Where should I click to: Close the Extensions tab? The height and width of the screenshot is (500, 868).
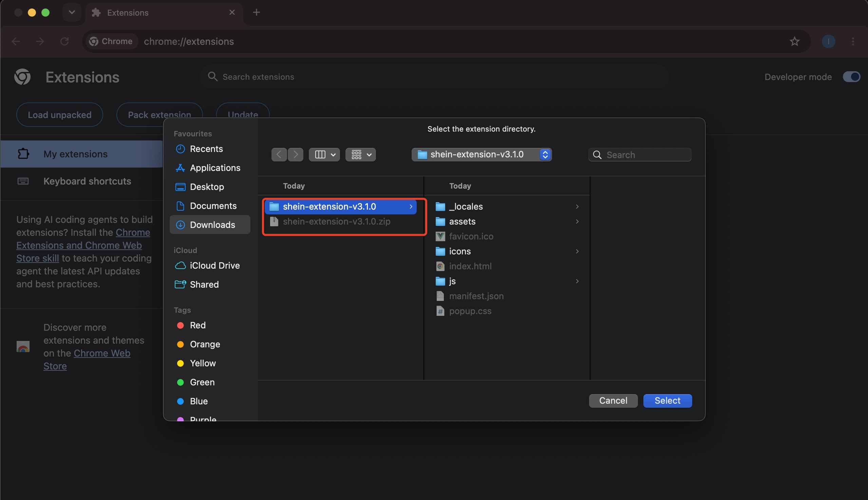pyautogui.click(x=232, y=12)
